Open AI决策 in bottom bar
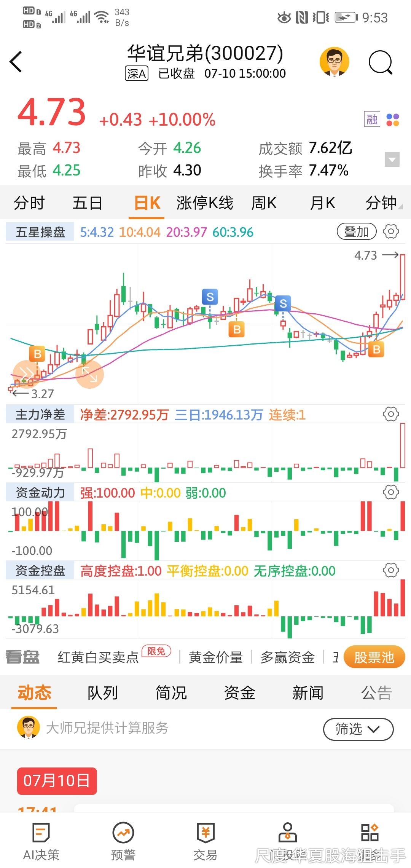This screenshot has height=868, width=411. tap(41, 841)
